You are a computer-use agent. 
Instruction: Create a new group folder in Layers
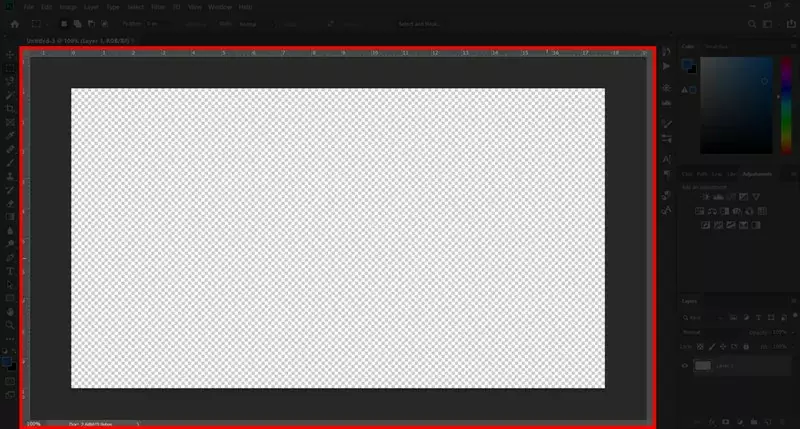pos(754,422)
